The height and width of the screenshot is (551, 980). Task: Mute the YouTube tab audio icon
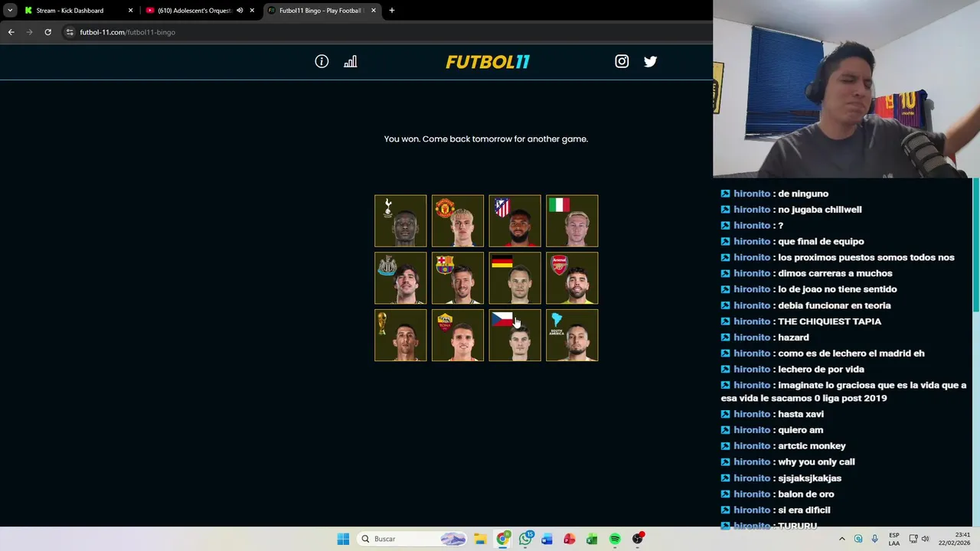(240, 11)
